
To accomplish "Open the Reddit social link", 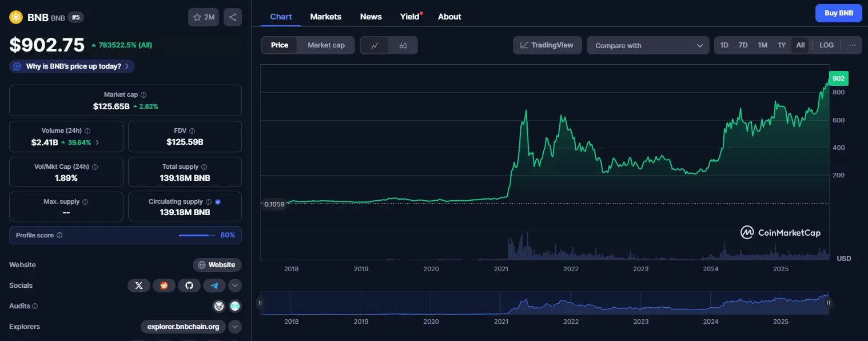I will click(x=164, y=286).
